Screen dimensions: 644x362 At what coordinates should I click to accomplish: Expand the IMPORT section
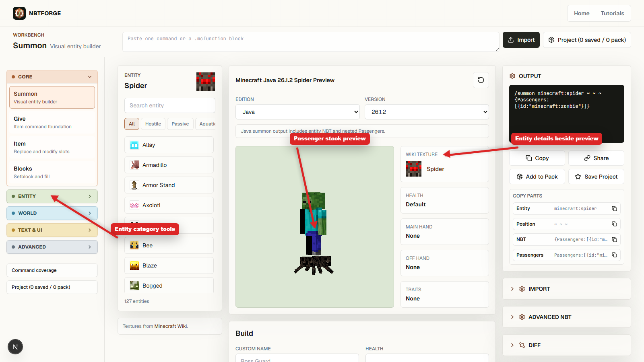pyautogui.click(x=566, y=289)
